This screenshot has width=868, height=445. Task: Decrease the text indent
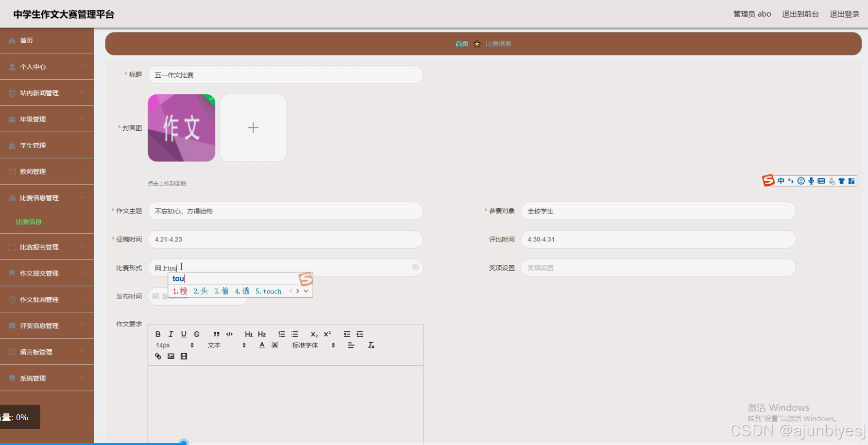click(x=347, y=334)
